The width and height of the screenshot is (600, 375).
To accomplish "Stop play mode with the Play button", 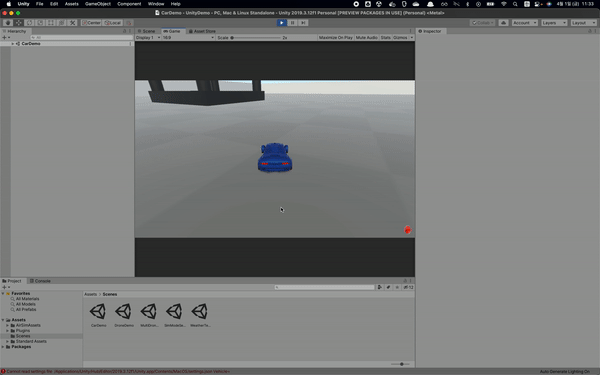I will point(282,23).
